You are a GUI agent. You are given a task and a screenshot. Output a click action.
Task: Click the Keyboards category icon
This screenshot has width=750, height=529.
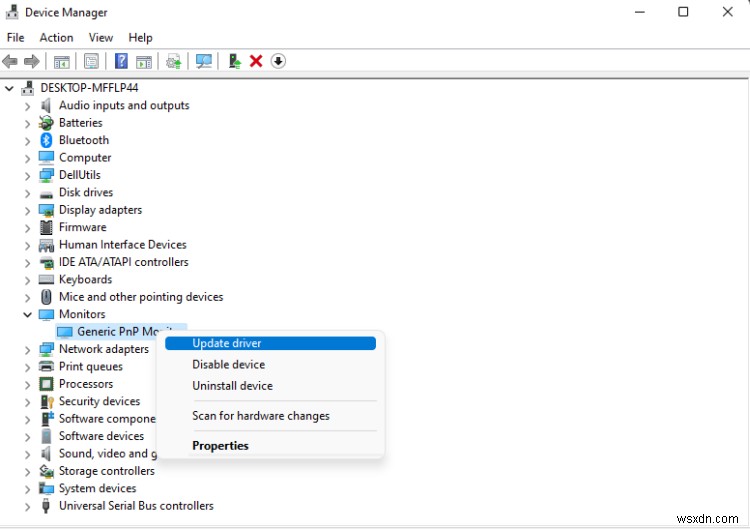coord(46,279)
